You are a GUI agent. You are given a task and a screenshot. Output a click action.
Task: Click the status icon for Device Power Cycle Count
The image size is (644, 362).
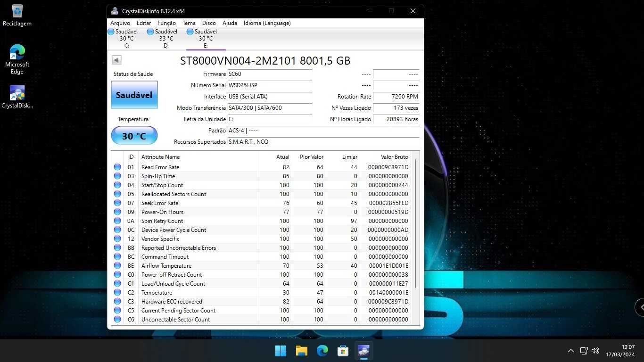point(117,230)
